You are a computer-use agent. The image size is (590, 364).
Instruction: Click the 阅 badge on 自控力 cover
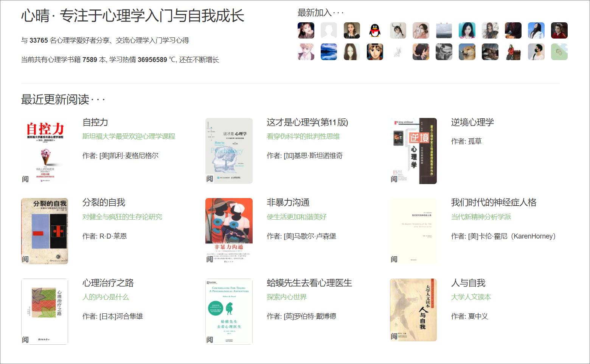[x=25, y=178]
